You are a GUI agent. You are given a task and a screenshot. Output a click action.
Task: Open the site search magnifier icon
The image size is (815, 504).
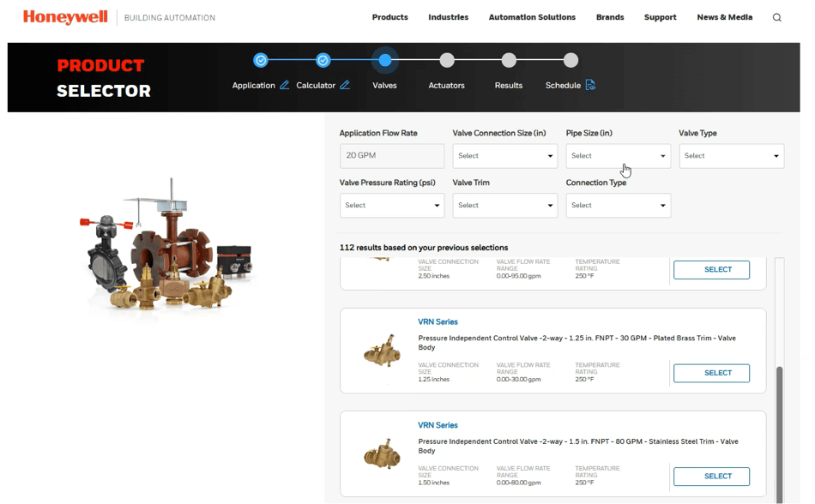pyautogui.click(x=776, y=18)
